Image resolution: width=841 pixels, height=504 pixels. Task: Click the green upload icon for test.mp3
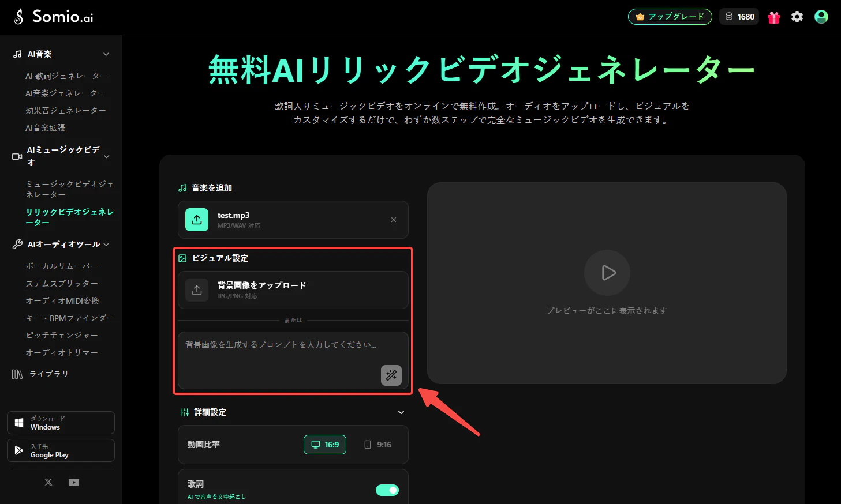click(197, 220)
